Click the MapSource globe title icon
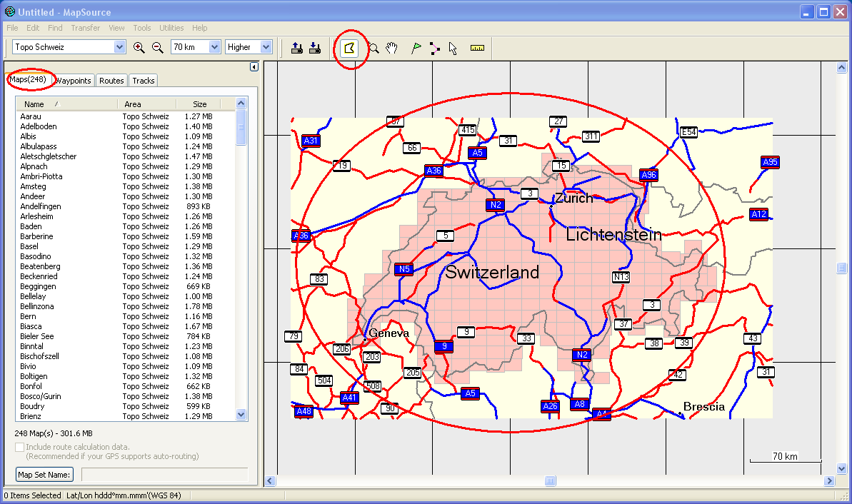This screenshot has height=504, width=852. [9, 11]
